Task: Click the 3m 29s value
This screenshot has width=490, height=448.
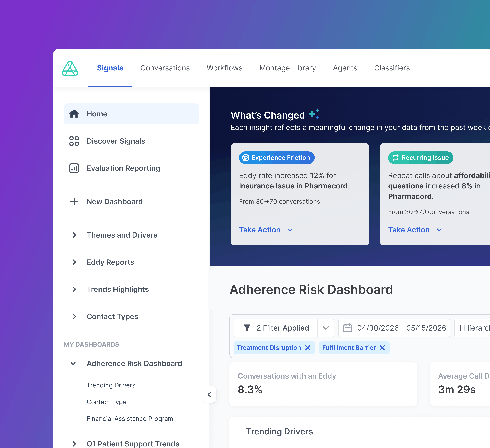Action: pyautogui.click(x=457, y=390)
